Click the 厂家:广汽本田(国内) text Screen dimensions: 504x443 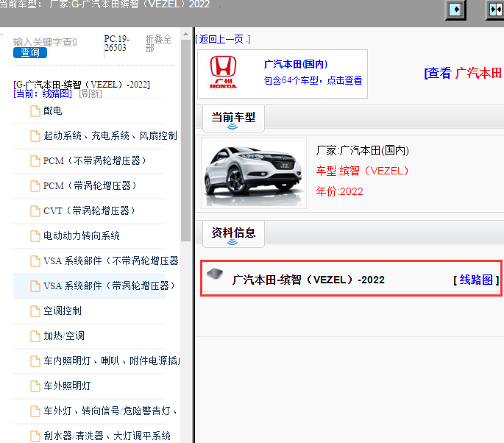(362, 150)
